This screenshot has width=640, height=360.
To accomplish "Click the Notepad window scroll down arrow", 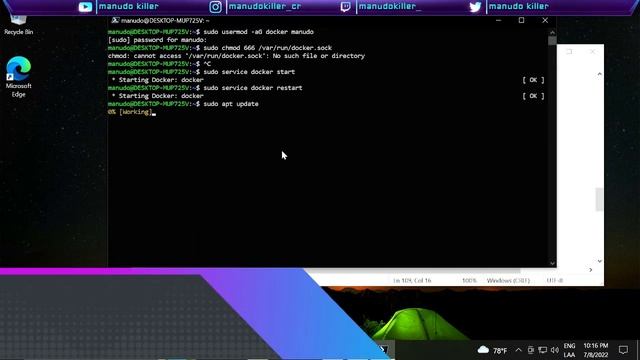I will pos(599,261).
